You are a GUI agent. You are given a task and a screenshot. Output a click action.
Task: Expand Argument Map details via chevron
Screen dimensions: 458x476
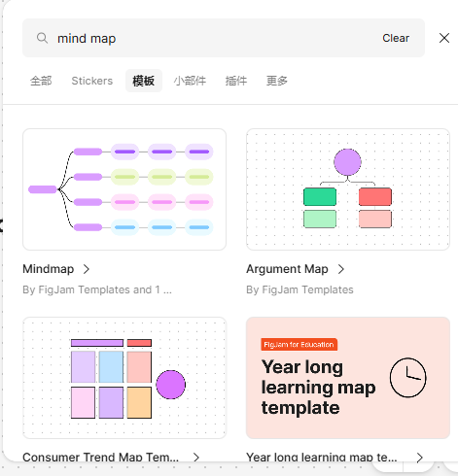pyautogui.click(x=341, y=269)
